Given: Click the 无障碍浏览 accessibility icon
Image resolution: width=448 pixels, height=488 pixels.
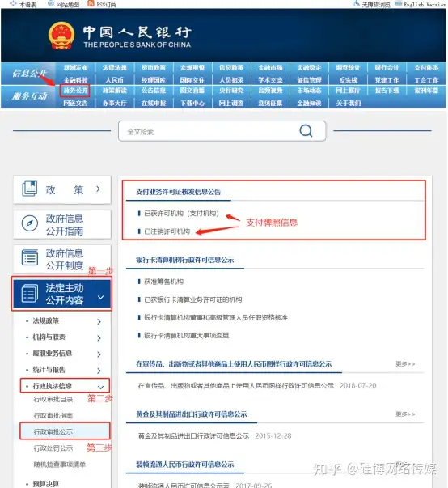Looking at the screenshot, I should click(357, 4).
